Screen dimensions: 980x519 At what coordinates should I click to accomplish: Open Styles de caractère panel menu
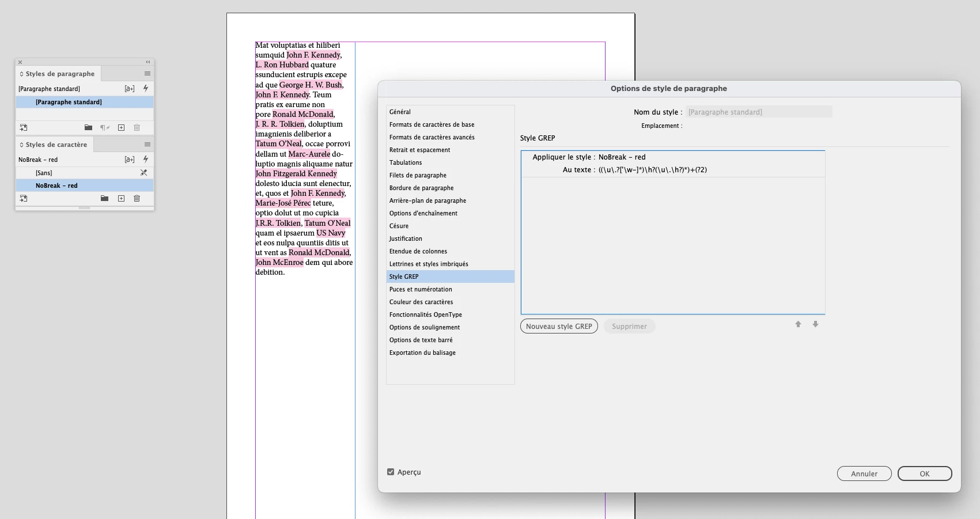coord(147,145)
